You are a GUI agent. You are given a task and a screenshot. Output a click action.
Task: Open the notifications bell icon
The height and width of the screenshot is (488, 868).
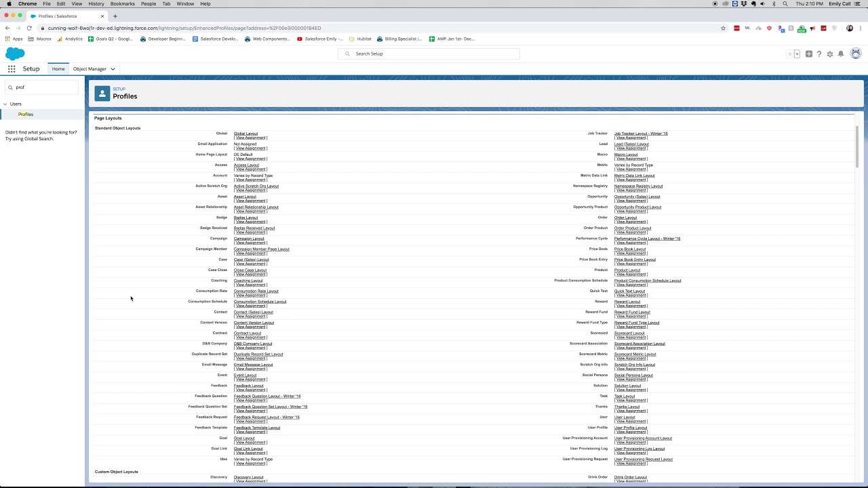pyautogui.click(x=841, y=54)
